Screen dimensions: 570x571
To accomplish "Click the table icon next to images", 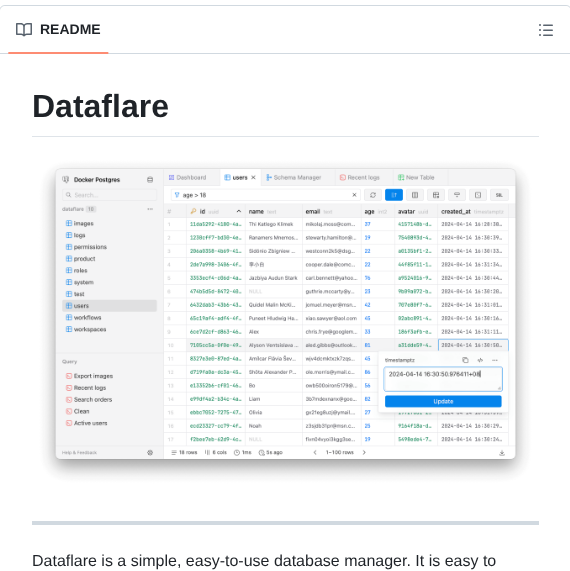I will [x=68, y=223].
